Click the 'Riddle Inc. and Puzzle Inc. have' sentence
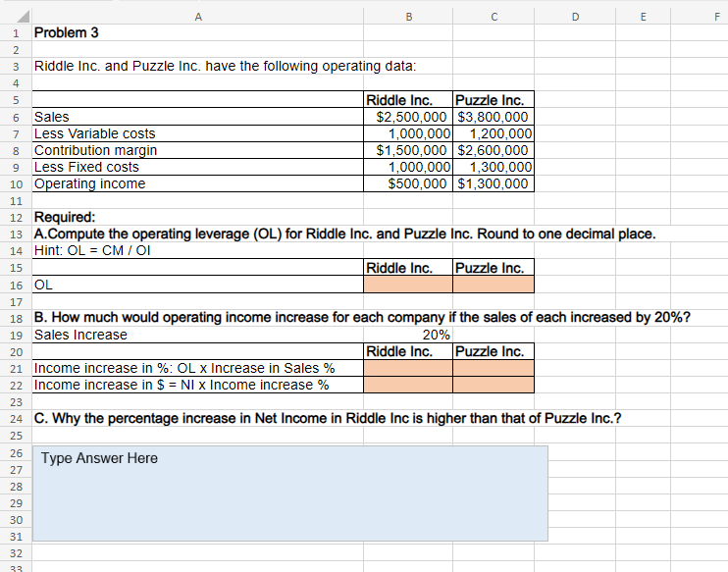Image resolution: width=728 pixels, height=572 pixels. tap(226, 67)
